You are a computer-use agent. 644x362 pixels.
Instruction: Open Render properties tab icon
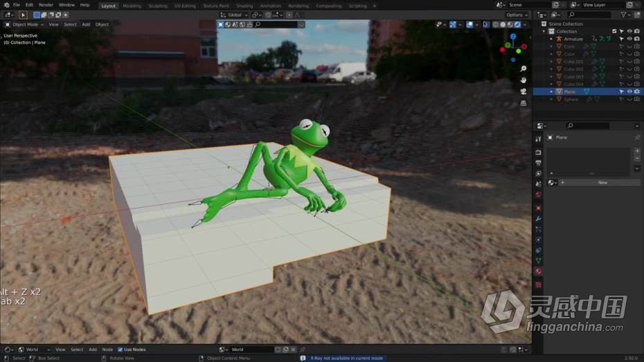(538, 153)
